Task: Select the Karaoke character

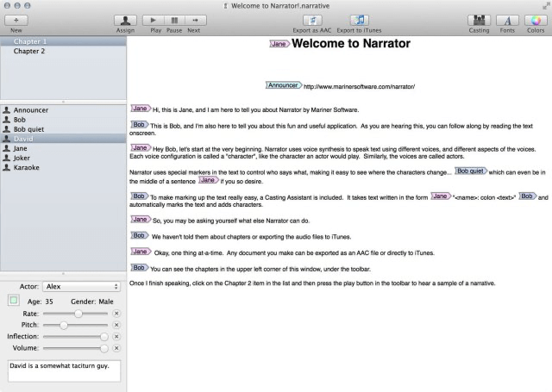Action: 63,167
